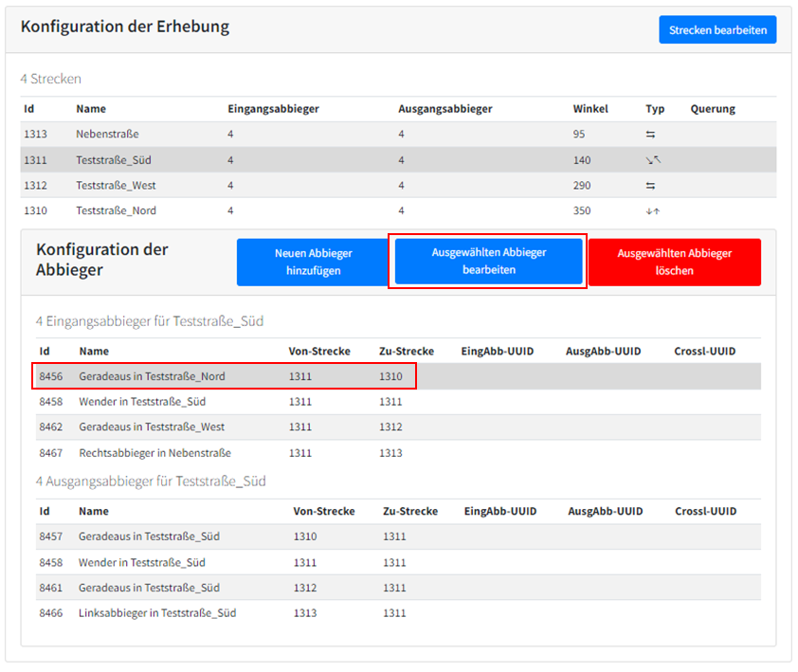This screenshot has width=798, height=672.
Task: Click the bidirectional Typ icon for Nebenstraße
Action: pos(650,135)
